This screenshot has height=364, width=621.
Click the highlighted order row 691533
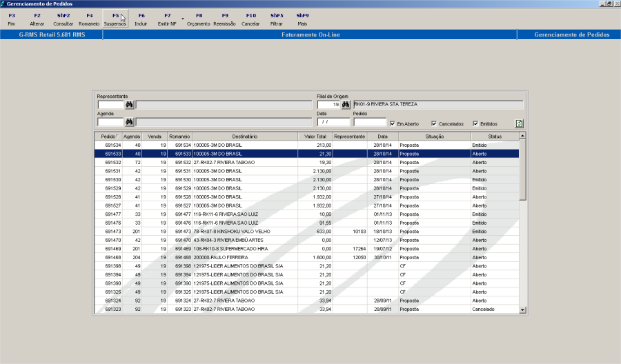pyautogui.click(x=306, y=154)
